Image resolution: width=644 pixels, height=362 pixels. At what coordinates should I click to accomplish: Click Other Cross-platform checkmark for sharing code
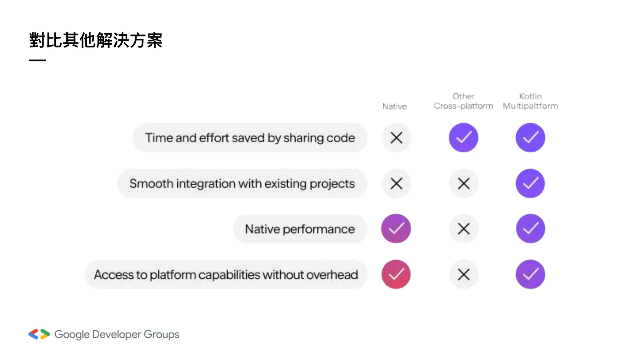tap(464, 138)
